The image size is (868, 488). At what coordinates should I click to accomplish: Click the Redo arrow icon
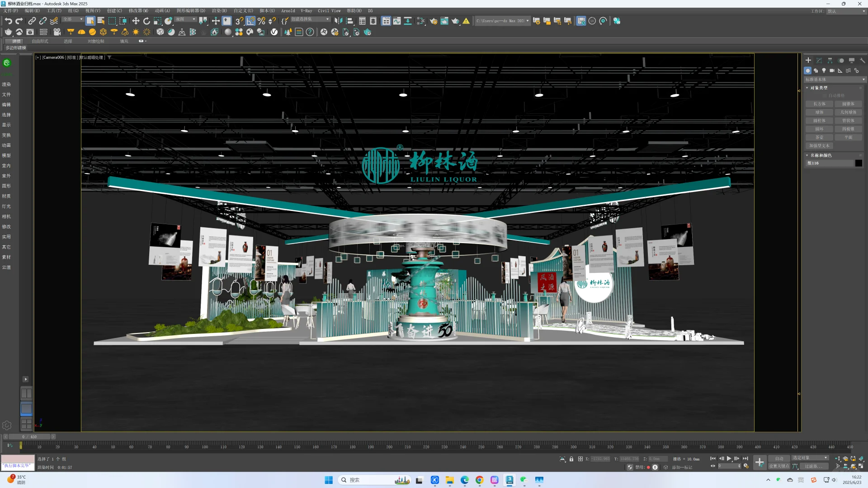(19, 21)
